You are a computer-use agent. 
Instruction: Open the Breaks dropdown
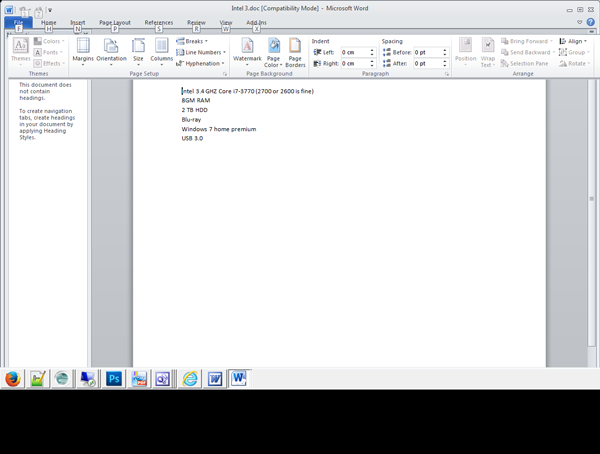pos(192,41)
